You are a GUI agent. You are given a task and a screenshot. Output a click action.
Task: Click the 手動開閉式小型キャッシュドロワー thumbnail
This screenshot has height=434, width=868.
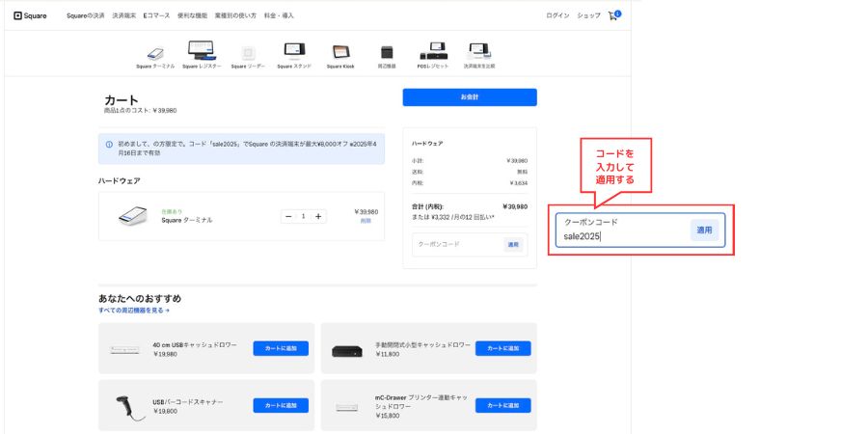(347, 350)
